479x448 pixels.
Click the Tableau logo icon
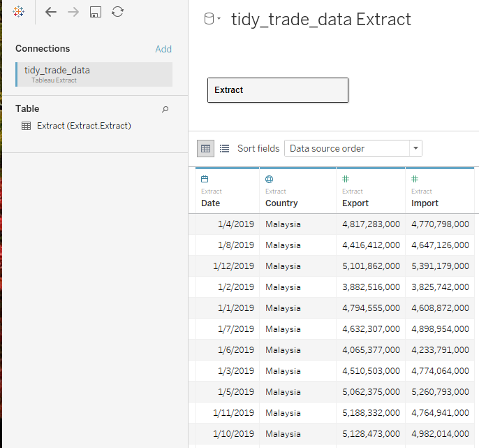pyautogui.click(x=19, y=12)
